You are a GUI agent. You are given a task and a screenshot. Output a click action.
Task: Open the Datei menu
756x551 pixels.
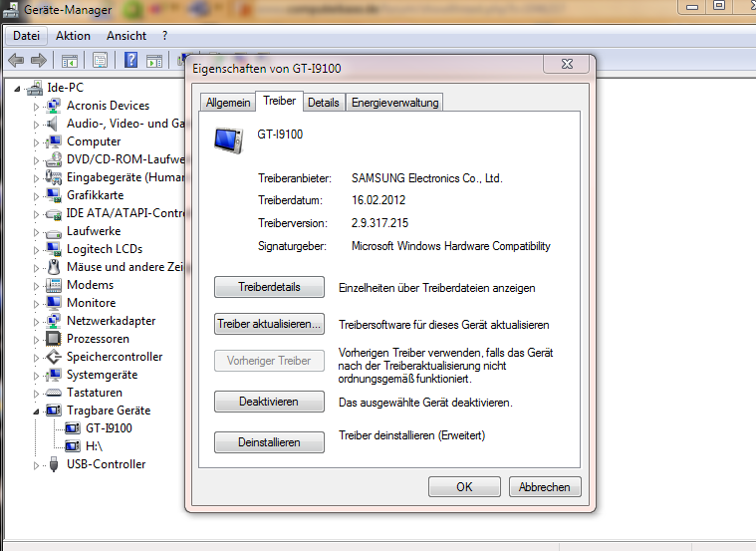pyautogui.click(x=26, y=36)
